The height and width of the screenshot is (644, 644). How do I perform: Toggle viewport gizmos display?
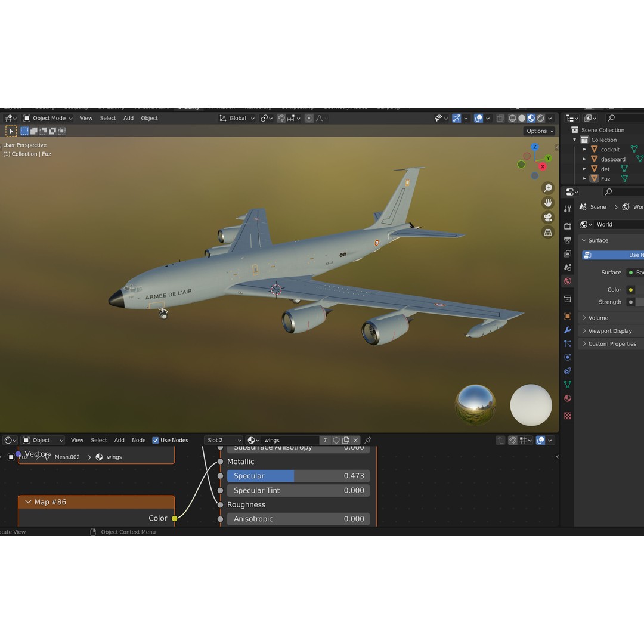pyautogui.click(x=456, y=118)
